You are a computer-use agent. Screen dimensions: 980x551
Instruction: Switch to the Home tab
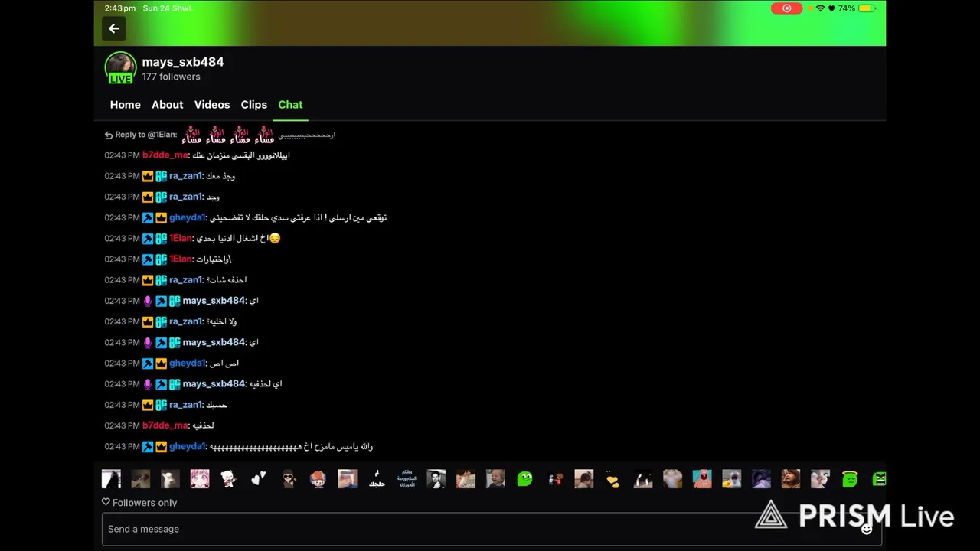(x=126, y=105)
